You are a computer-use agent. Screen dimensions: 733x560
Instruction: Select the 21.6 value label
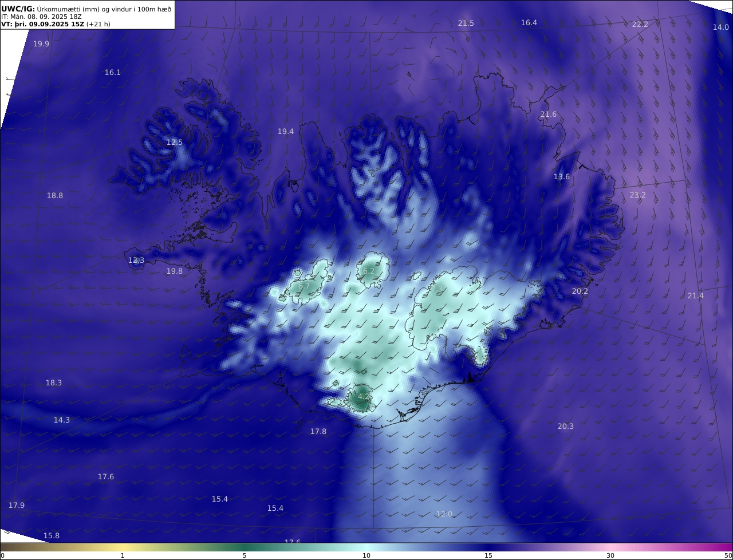point(549,115)
